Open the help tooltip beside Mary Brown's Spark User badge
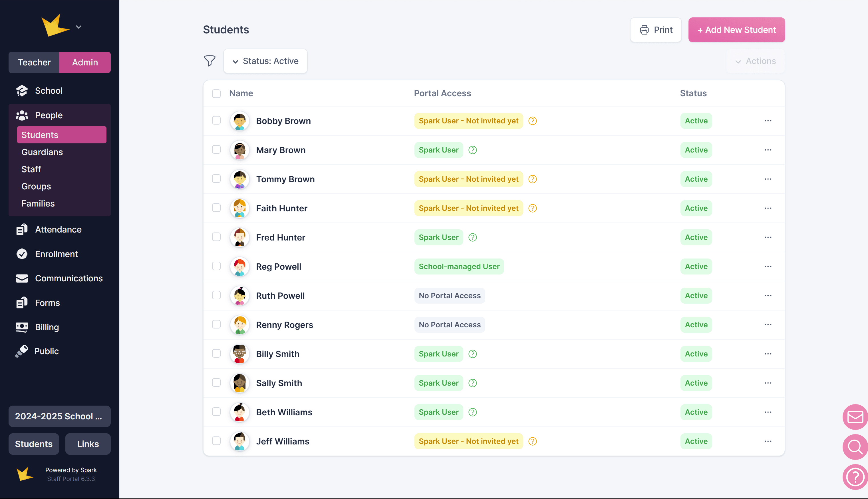Viewport: 868px width, 499px height. point(472,150)
